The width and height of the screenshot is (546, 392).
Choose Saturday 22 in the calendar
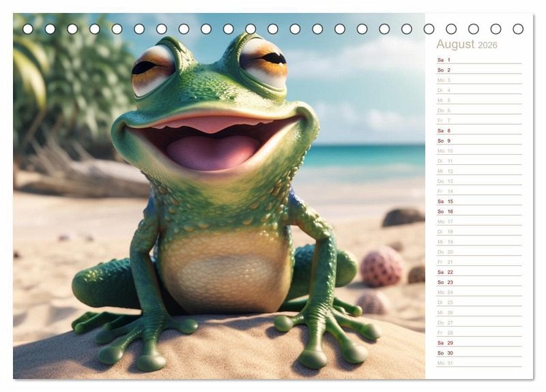point(478,272)
